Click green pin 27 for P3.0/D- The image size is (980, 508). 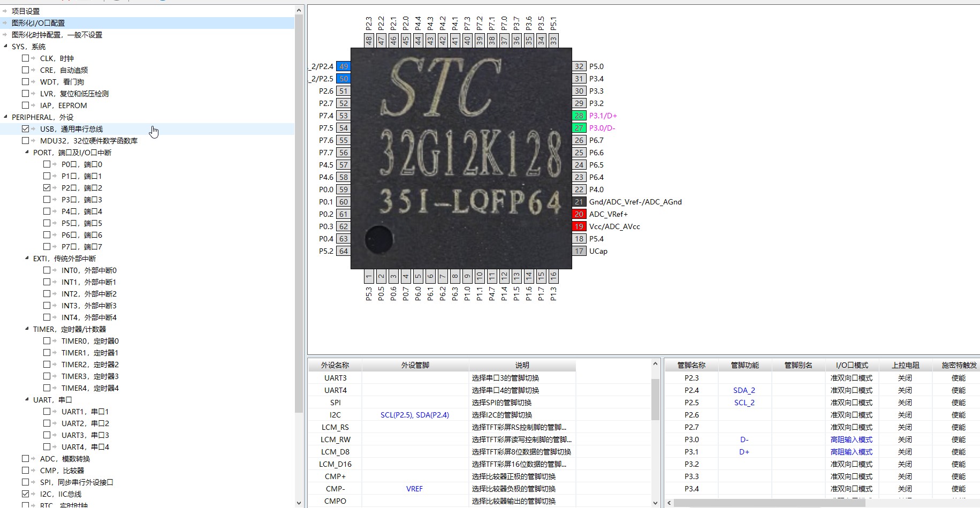point(579,128)
